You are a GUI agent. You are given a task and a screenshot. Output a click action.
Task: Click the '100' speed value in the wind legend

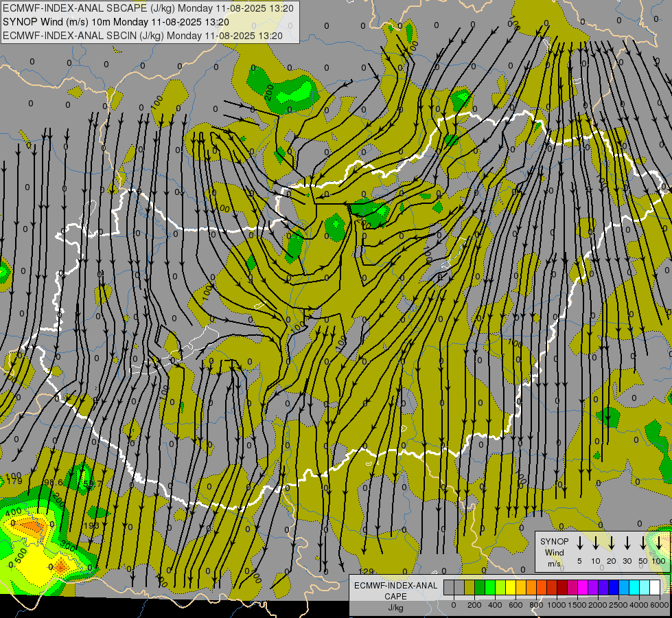[659, 561]
